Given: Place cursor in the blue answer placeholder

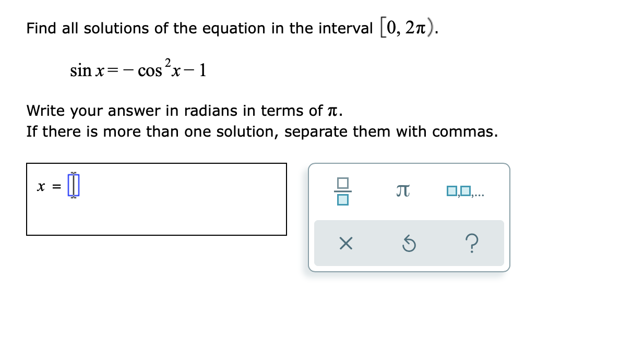Looking at the screenshot, I should click(74, 184).
